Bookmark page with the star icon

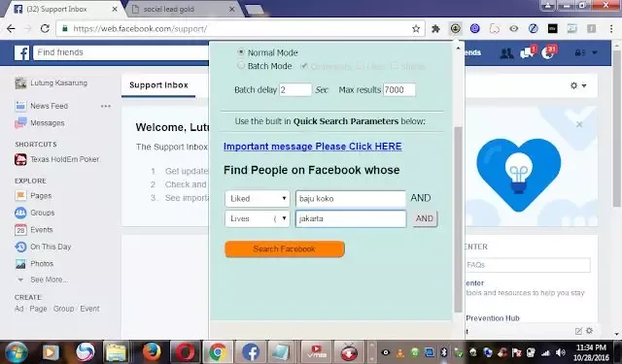[x=416, y=28]
